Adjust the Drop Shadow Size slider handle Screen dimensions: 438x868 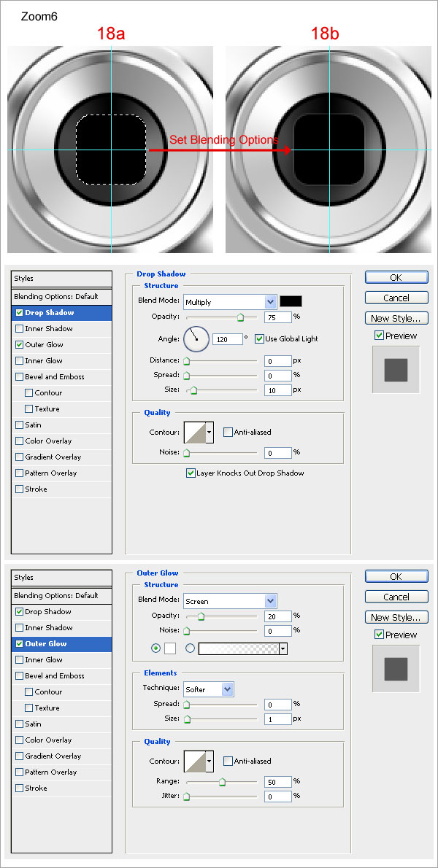tap(193, 390)
